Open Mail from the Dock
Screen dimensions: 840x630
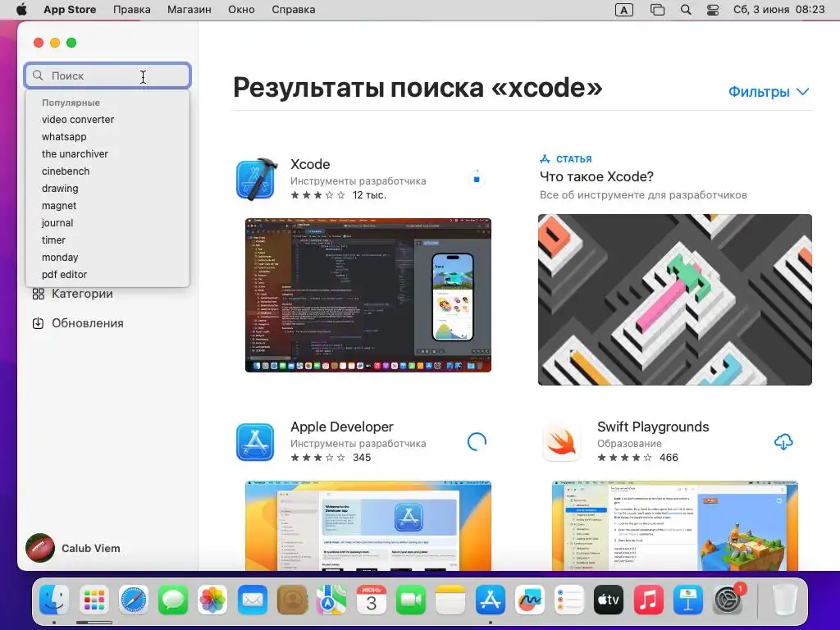pos(253,600)
